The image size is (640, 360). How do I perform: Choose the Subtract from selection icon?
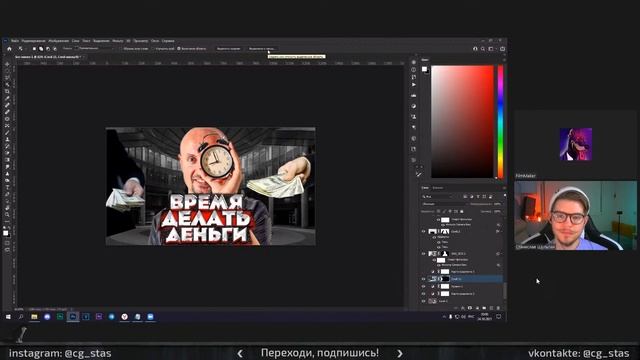[x=48, y=49]
